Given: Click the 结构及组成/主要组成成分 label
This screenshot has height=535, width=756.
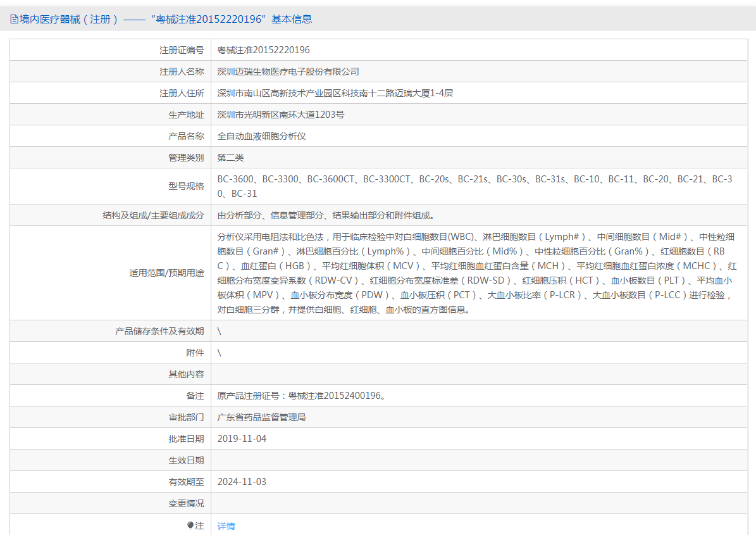Looking at the screenshot, I should pyautogui.click(x=153, y=215).
